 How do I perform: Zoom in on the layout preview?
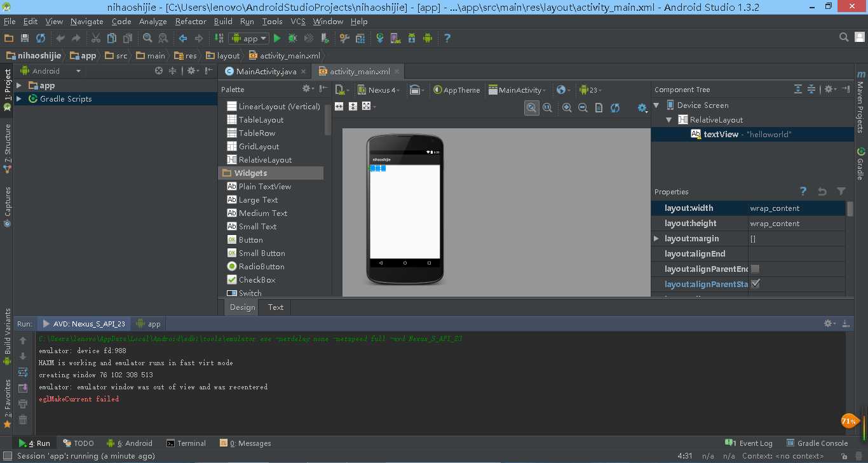(567, 108)
